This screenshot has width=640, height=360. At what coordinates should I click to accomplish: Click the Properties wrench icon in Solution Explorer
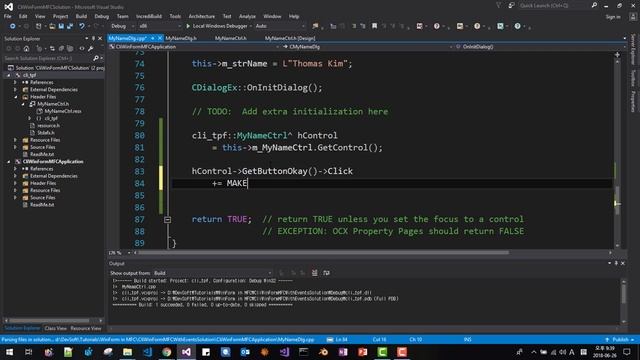click(91, 48)
